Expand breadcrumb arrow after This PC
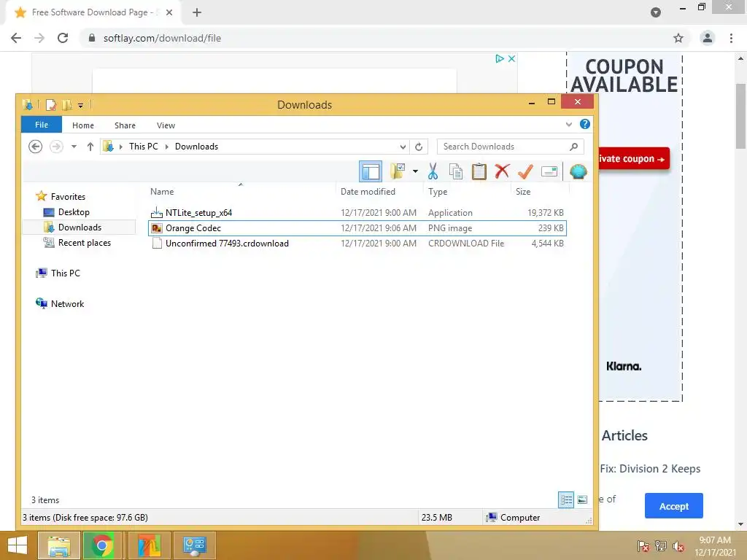 (167, 147)
